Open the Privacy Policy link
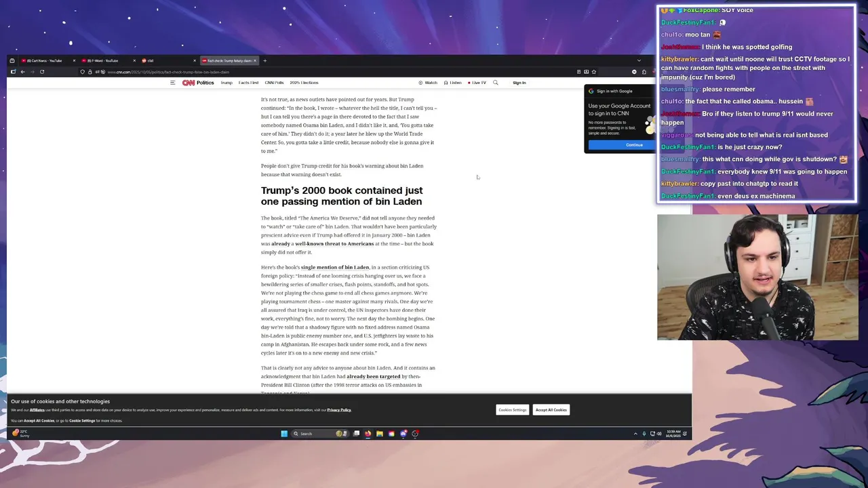This screenshot has height=488, width=868. point(339,410)
